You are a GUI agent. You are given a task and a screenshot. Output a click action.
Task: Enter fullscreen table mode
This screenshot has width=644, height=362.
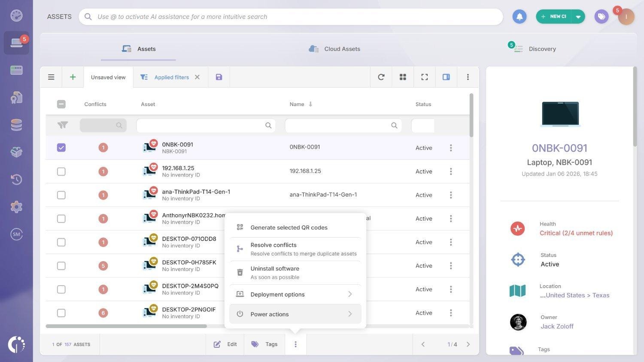[x=424, y=77]
